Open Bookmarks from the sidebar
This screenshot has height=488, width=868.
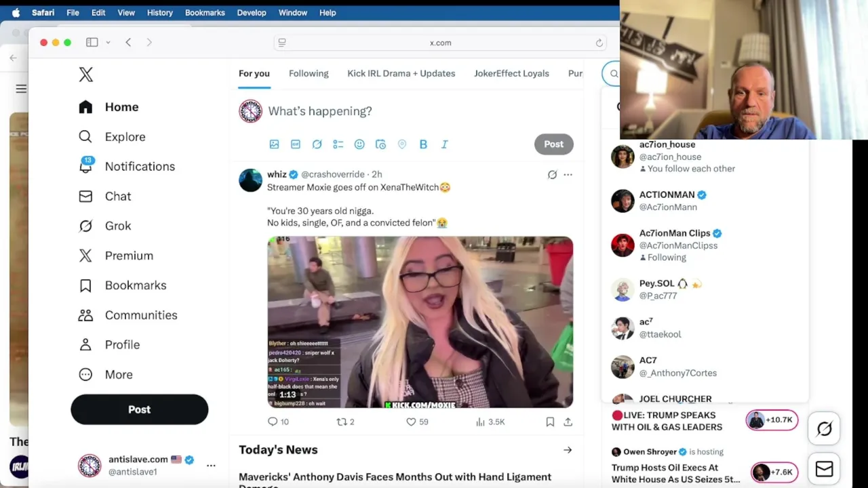coord(122,285)
